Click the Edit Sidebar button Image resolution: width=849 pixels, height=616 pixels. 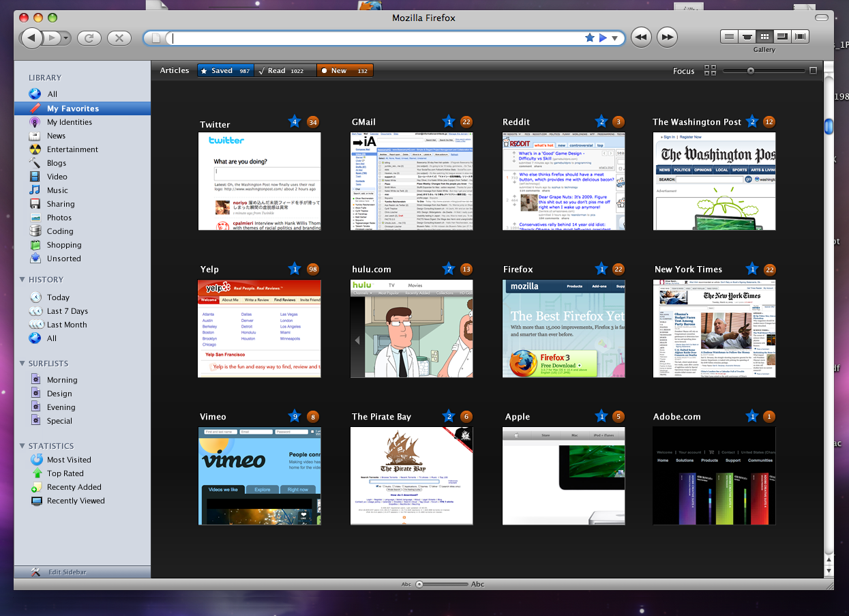pos(82,572)
